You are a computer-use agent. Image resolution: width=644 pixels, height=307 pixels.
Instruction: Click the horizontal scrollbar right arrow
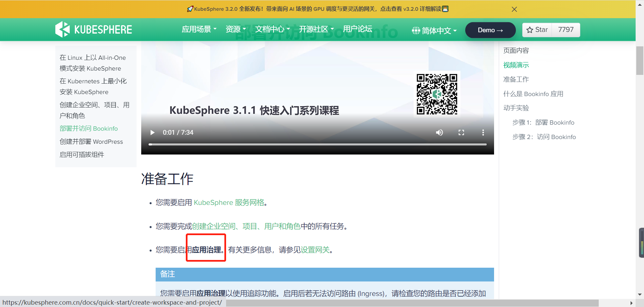tap(632, 303)
